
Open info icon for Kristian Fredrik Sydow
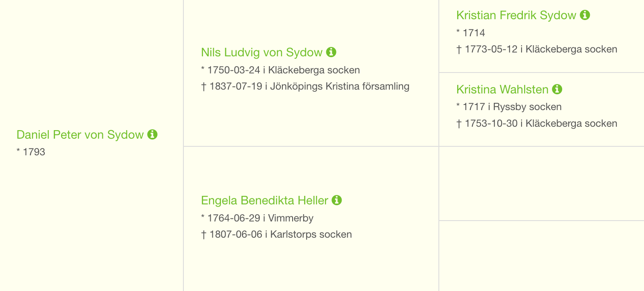[585, 15]
